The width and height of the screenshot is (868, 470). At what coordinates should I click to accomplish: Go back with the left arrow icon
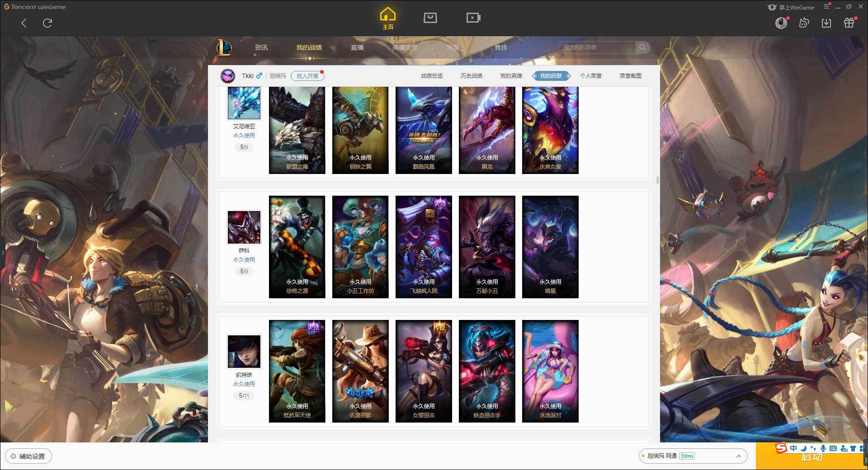pyautogui.click(x=24, y=23)
